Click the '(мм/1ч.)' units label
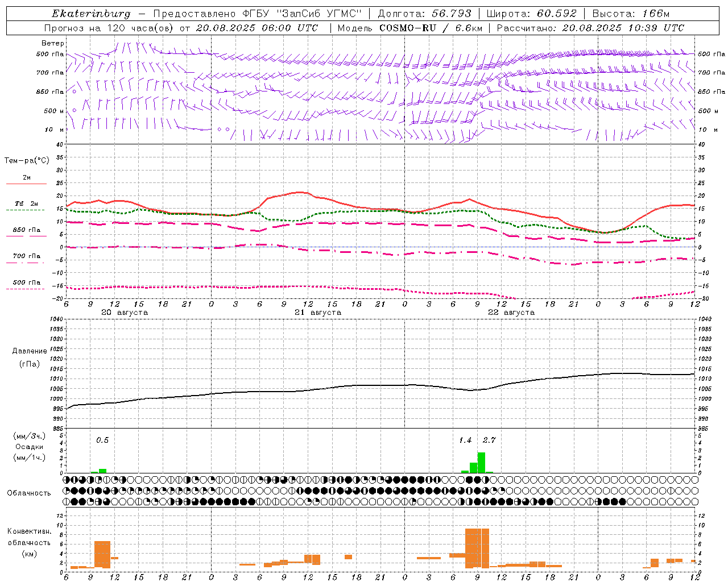 pyautogui.click(x=30, y=458)
